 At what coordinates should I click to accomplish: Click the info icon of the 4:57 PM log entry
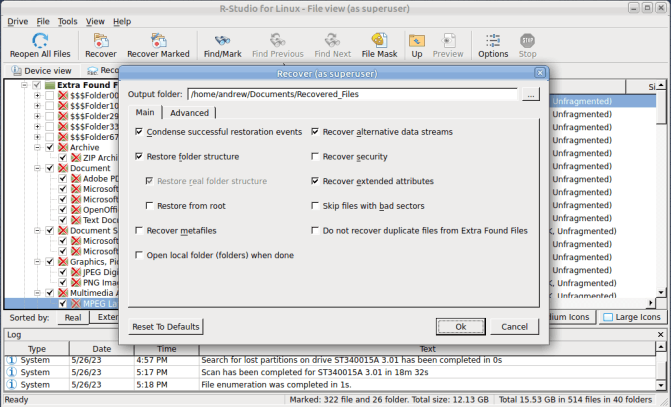coord(12,360)
